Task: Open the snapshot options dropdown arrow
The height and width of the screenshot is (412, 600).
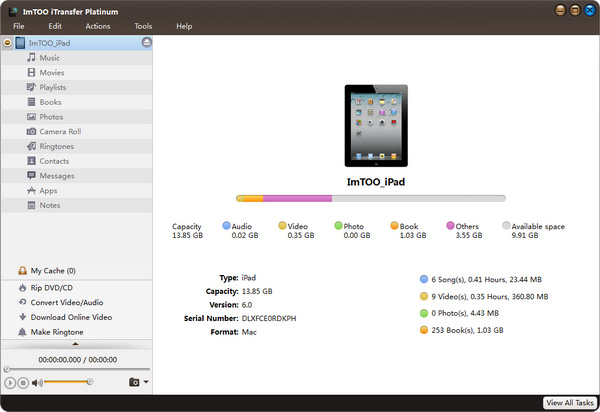Action: click(x=146, y=382)
